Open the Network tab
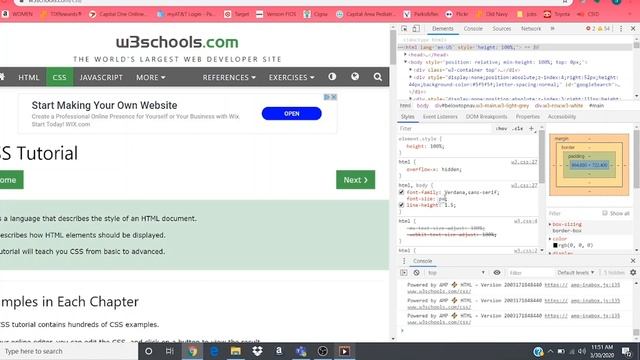Screen dimensions: 640x360 pos(531,29)
